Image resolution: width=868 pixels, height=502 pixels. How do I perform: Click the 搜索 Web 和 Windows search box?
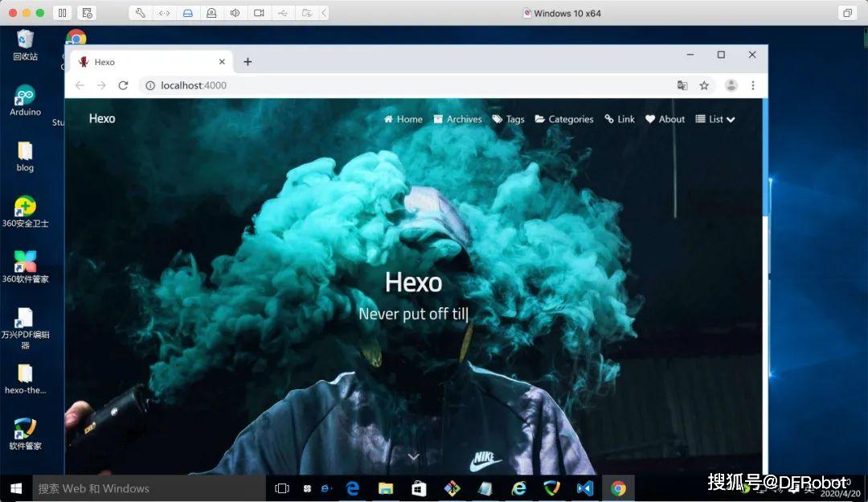[x=149, y=488]
